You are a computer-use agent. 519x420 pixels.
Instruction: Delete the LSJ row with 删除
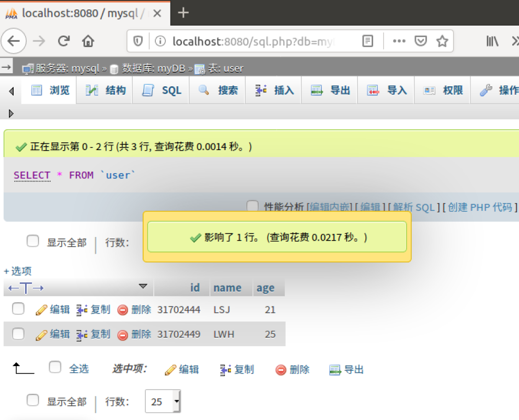(x=134, y=310)
